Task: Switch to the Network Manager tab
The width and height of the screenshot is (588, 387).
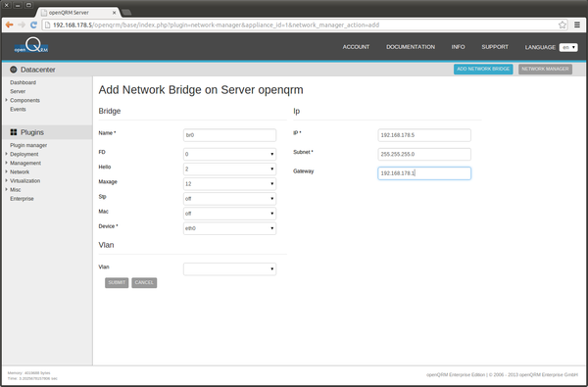Action: click(545, 69)
